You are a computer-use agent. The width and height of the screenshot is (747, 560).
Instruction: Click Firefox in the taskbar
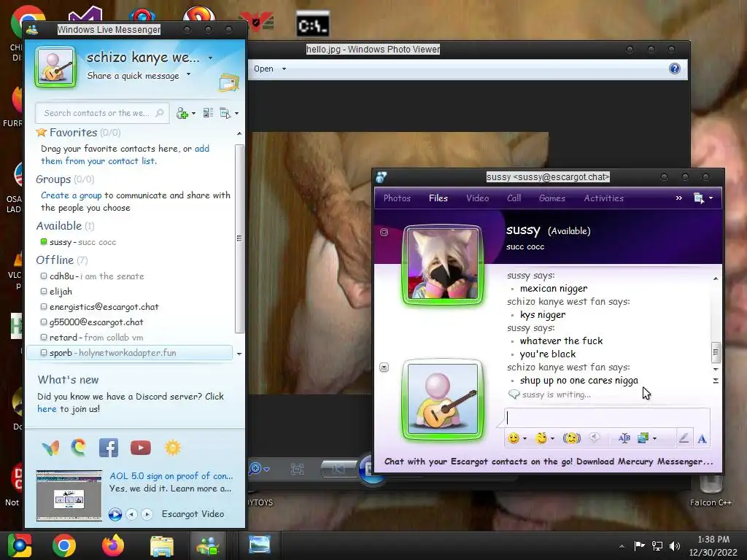click(x=113, y=545)
